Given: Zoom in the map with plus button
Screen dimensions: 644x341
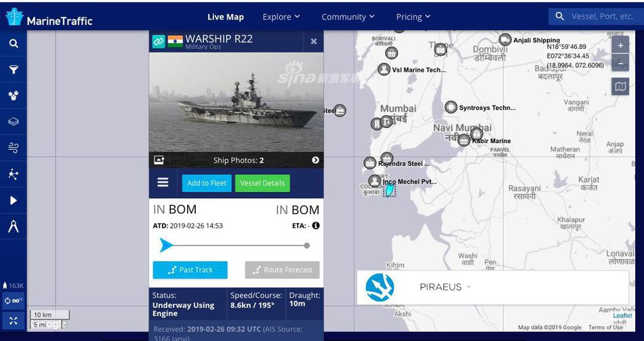Looking at the screenshot, I should (x=620, y=45).
